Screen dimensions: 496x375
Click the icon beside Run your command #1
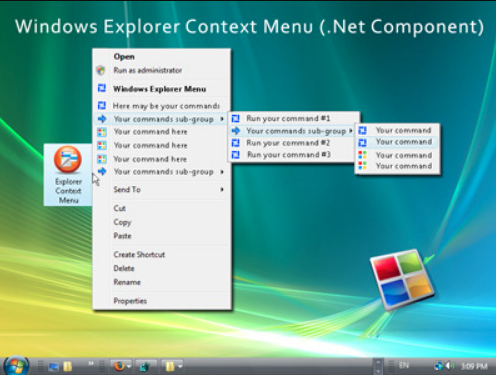(x=236, y=118)
